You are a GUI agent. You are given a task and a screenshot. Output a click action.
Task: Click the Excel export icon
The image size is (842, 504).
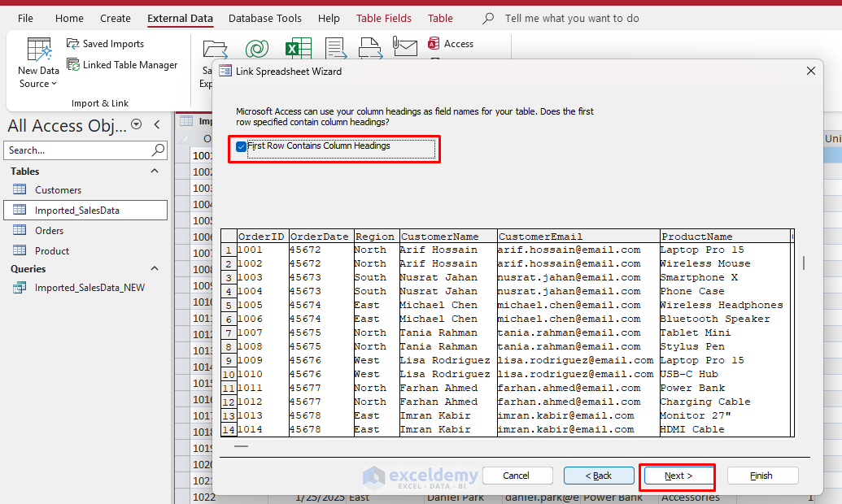click(298, 48)
